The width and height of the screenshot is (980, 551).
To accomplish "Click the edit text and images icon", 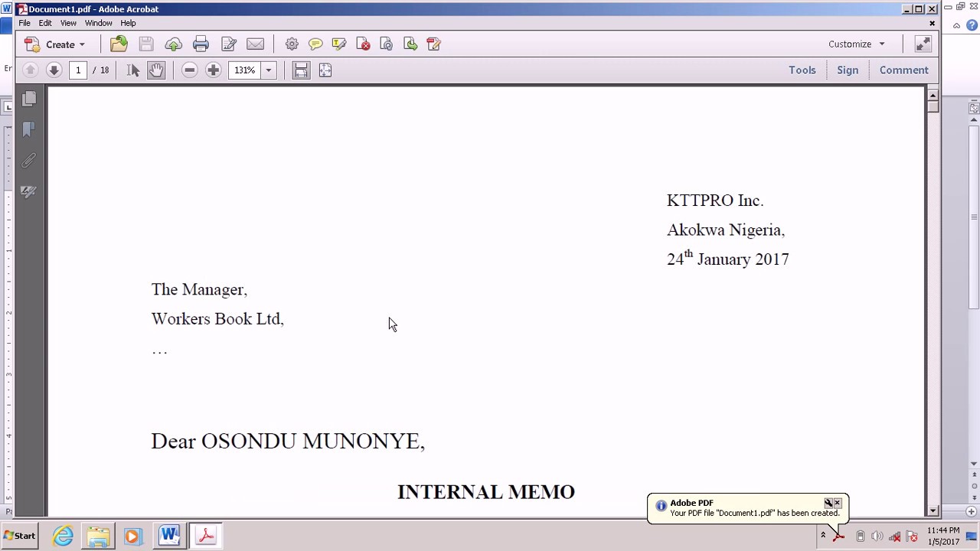I will [228, 44].
